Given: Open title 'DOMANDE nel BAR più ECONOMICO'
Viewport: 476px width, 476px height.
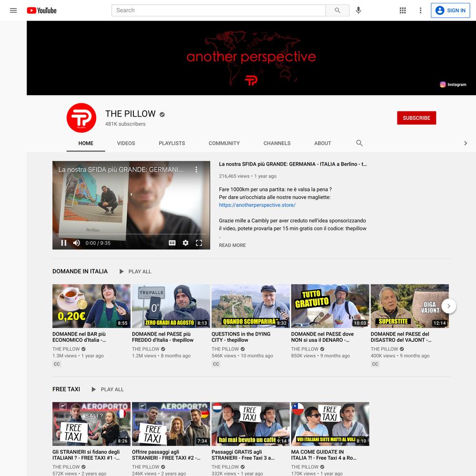Looking at the screenshot, I should [x=79, y=337].
